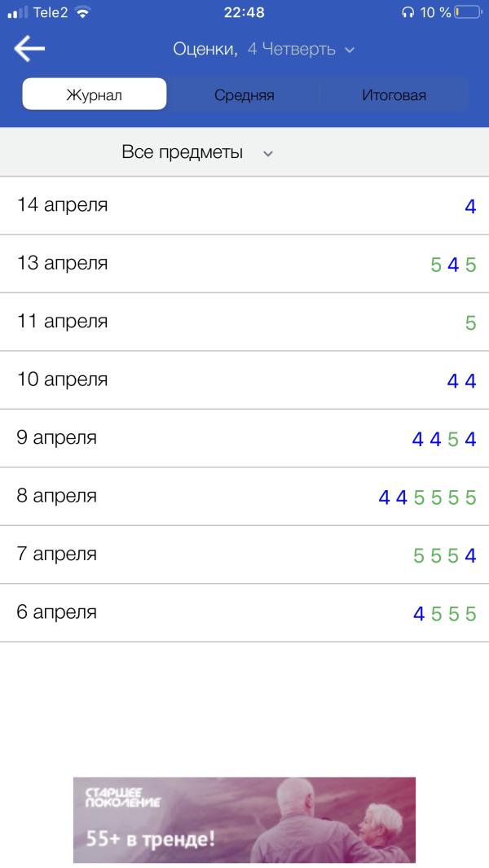Tap the 6 апреля date label
Screen dimensions: 489x868
tap(56, 612)
